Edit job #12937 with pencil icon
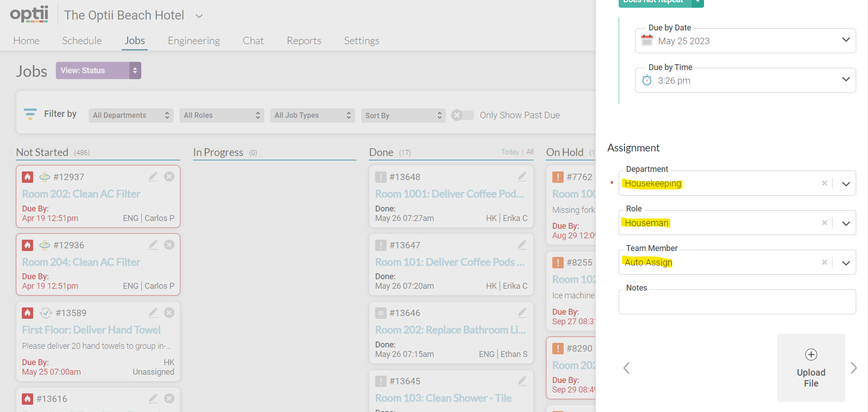The height and width of the screenshot is (412, 868). [154, 176]
